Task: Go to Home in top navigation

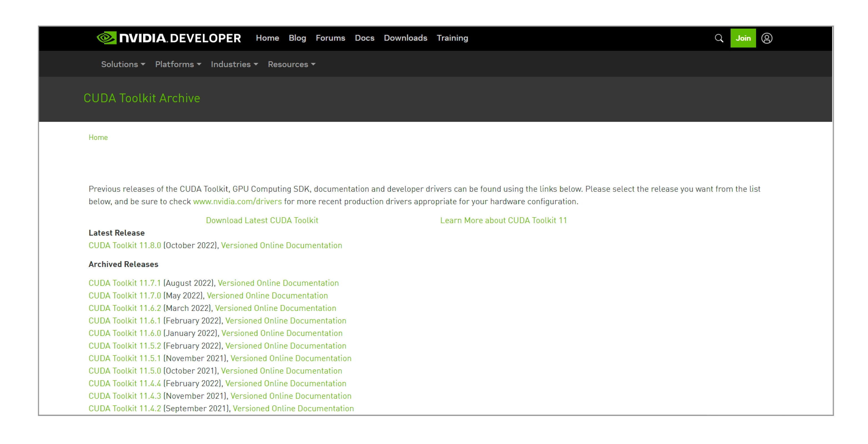Action: (267, 38)
